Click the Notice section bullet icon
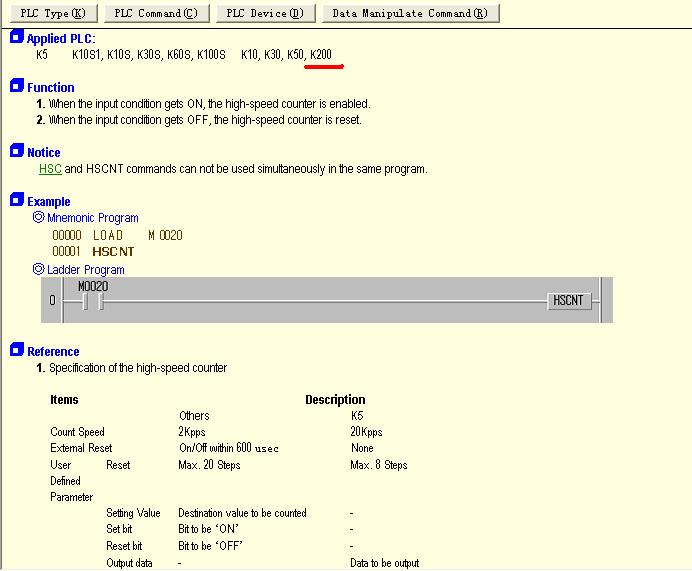This screenshot has height=571, width=692. (16, 152)
